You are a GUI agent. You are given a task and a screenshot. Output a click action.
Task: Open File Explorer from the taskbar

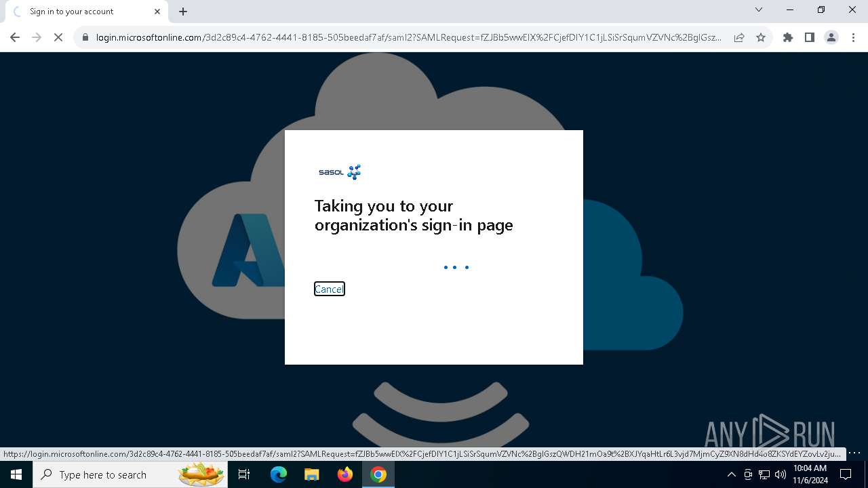pos(311,474)
